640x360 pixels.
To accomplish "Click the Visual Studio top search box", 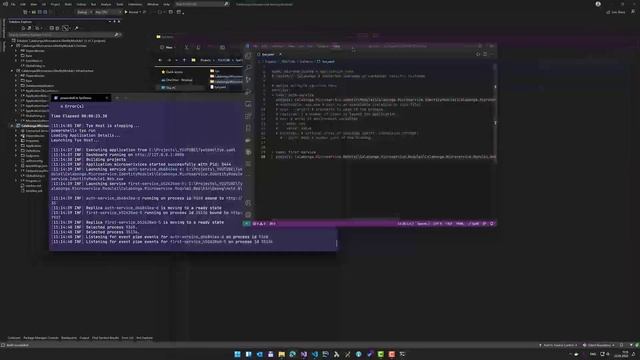I will (202, 4).
